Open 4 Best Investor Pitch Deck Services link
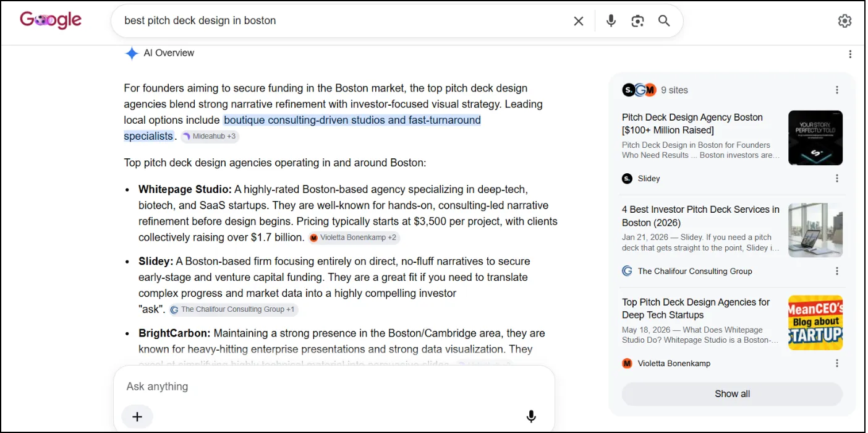 [x=700, y=216]
